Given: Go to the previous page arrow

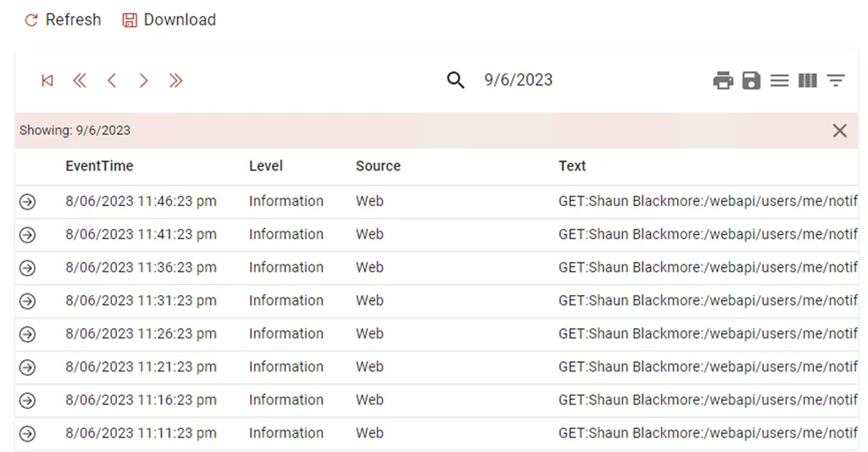Looking at the screenshot, I should click(112, 81).
